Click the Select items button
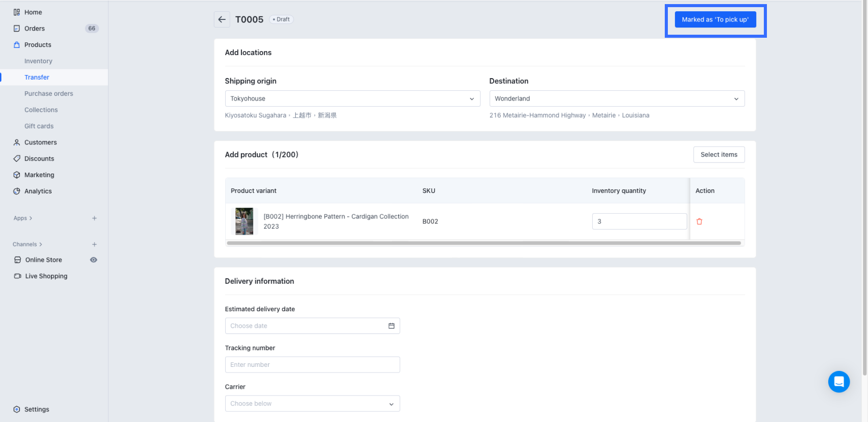 click(718, 155)
